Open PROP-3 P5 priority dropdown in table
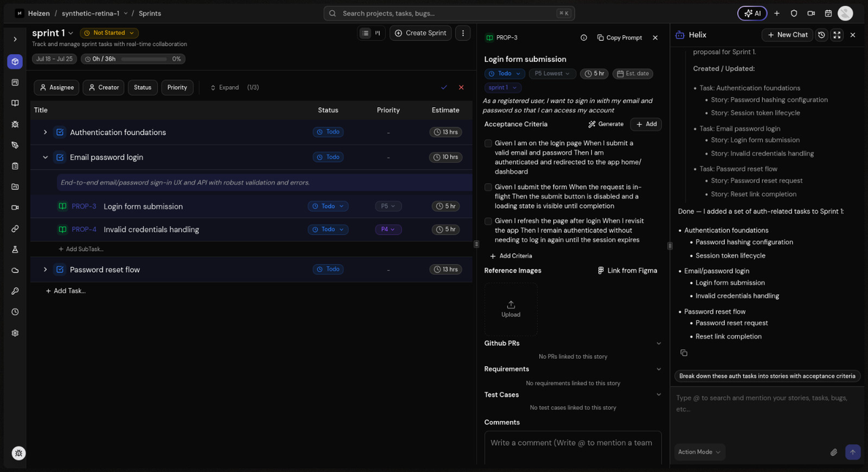Image resolution: width=868 pixels, height=472 pixels. tap(388, 206)
